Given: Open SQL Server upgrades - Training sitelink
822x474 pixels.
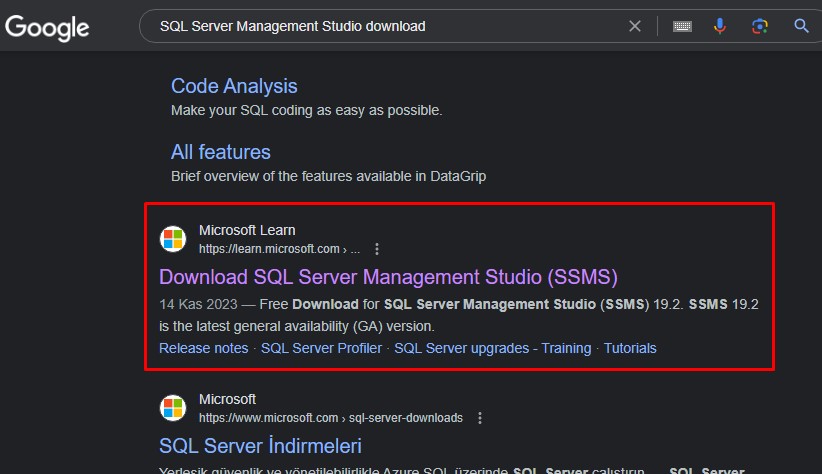Looking at the screenshot, I should click(492, 348).
